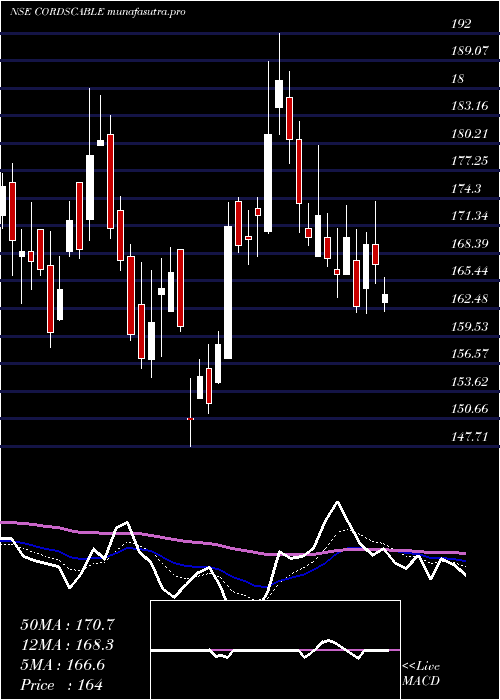Click the '5MA : 166.6' readout
This screenshot has width=500, height=700.
62,665
